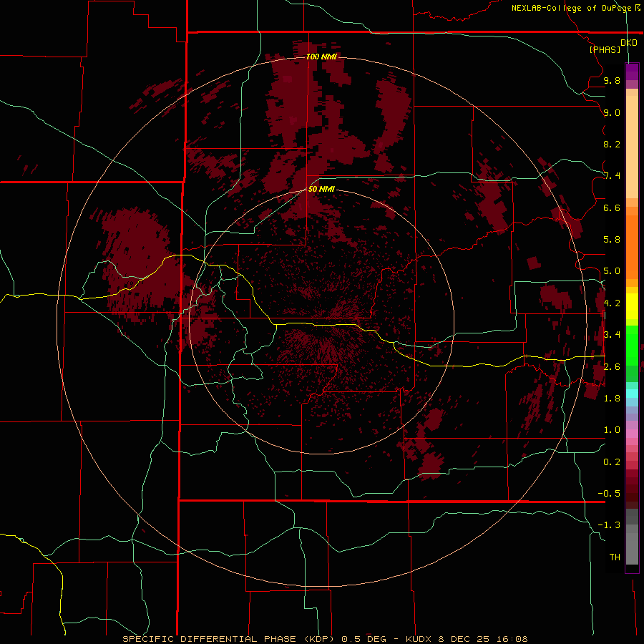Viewport: 644px width, 644px height.
Task: Click the 4.2 scale value
Action: pyautogui.click(x=612, y=303)
